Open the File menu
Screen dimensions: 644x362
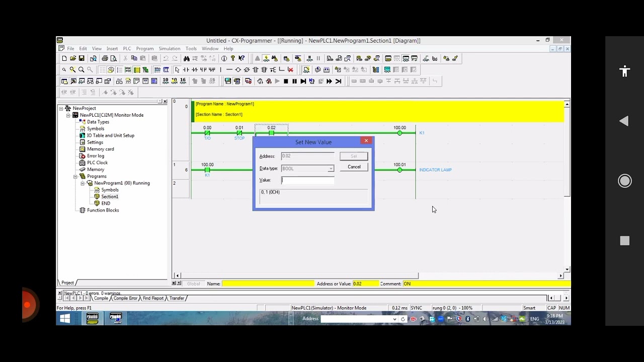(71, 49)
